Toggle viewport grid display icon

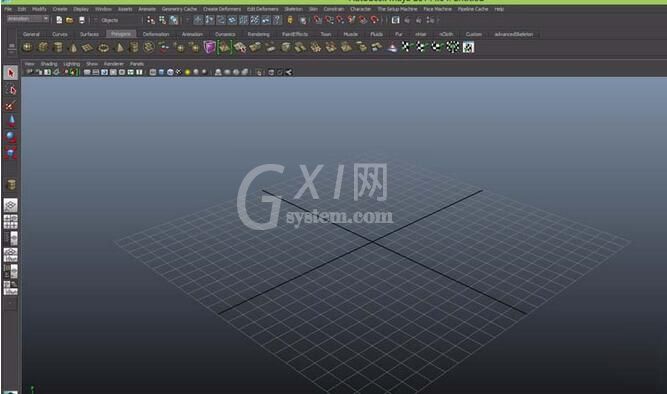pyautogui.click(x=87, y=72)
